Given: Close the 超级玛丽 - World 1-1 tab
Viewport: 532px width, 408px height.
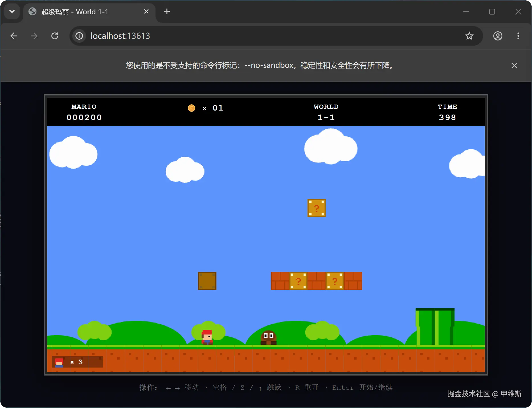Looking at the screenshot, I should (146, 12).
